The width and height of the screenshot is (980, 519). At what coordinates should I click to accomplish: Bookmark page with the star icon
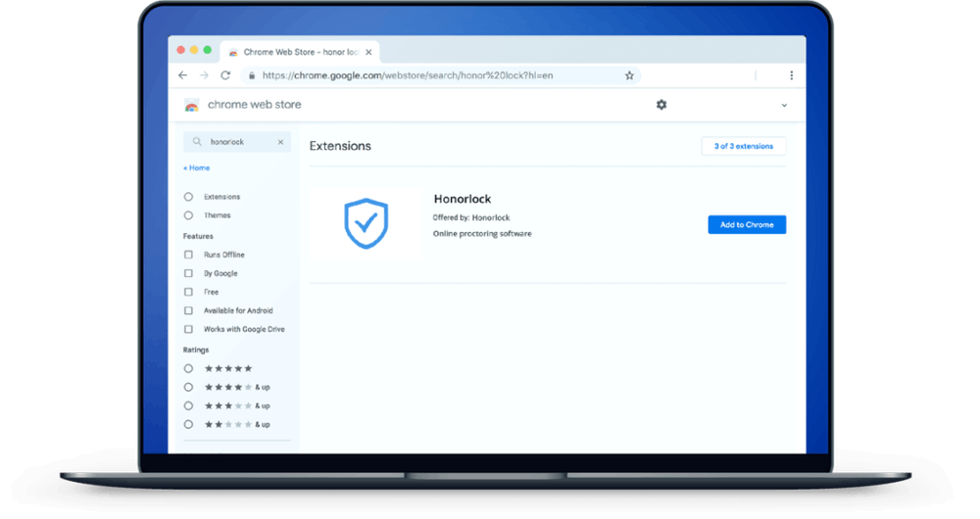[630, 75]
